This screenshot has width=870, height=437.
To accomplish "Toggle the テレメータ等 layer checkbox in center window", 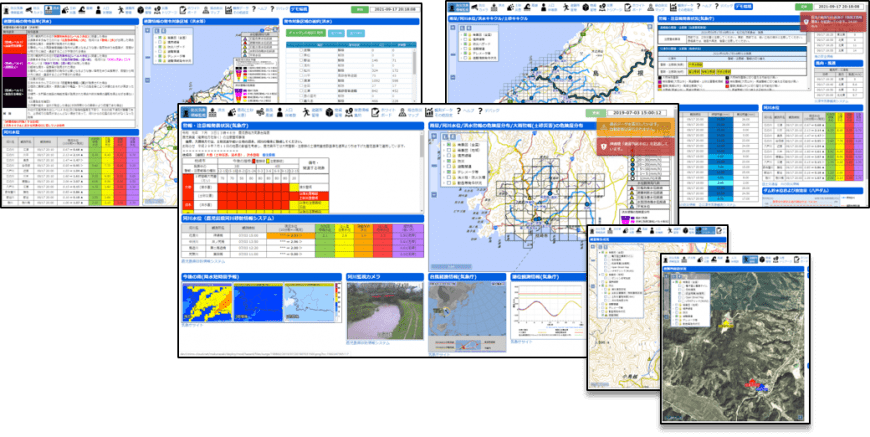I will coord(449,172).
